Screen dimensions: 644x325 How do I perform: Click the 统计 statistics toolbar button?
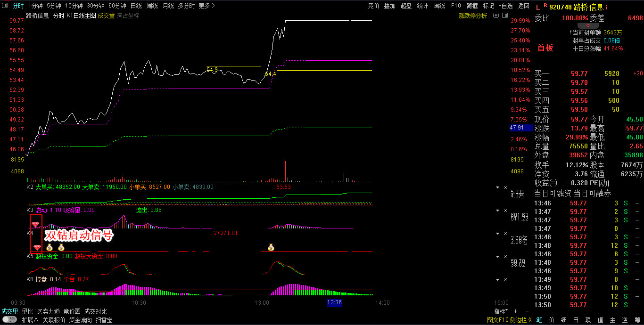pos(422,6)
